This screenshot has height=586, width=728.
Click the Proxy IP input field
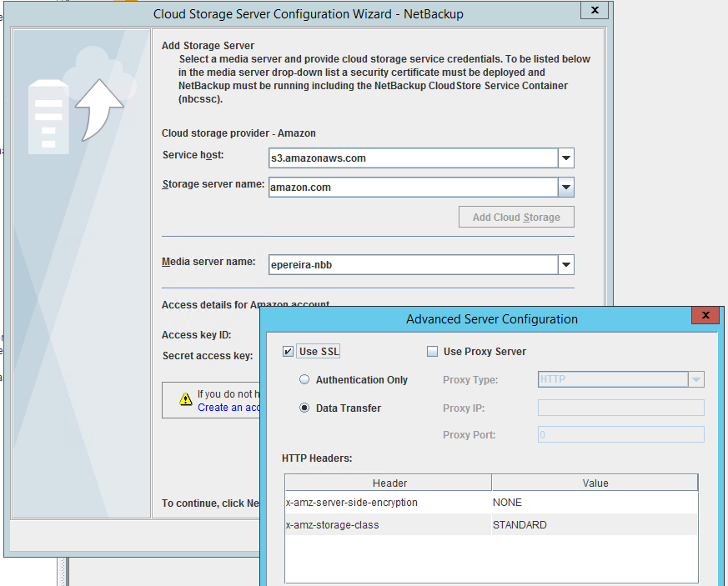621,408
